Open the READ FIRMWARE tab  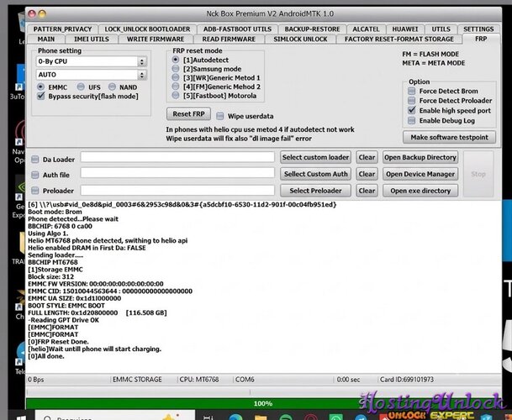coord(229,39)
